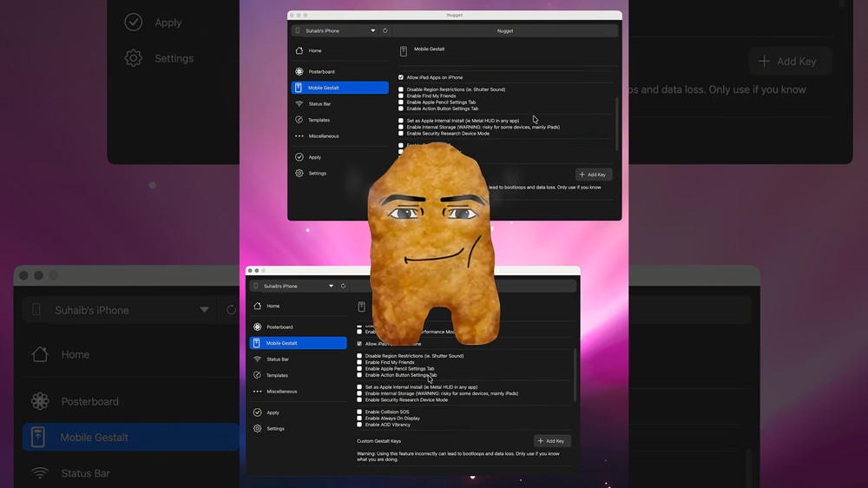
Task: Check Set as Apple Internal Install, bottom window
Action: click(359, 386)
